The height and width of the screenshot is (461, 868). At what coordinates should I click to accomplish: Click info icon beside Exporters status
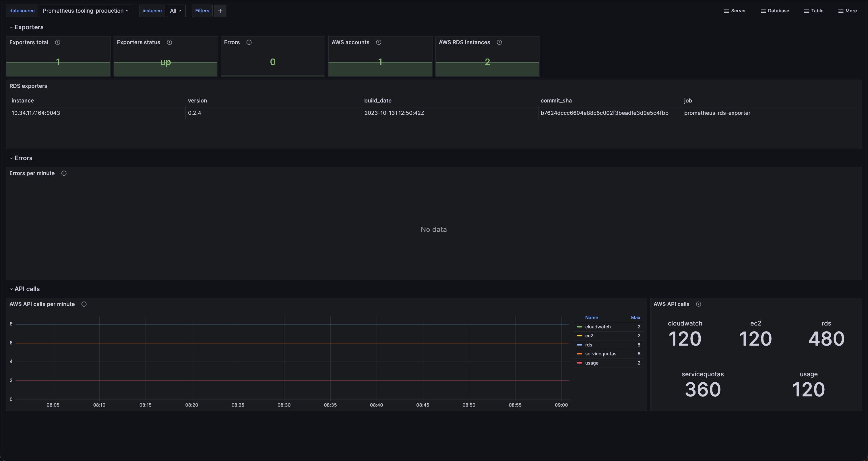point(169,42)
